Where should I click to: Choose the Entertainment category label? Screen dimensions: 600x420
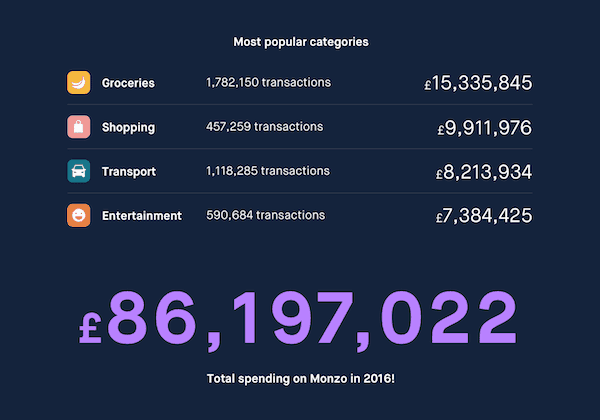click(x=142, y=215)
